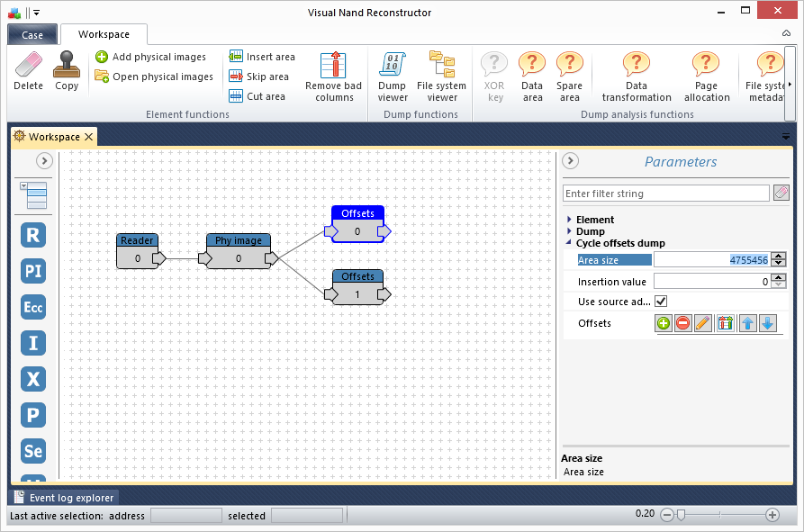The width and height of the screenshot is (804, 532).
Task: Add a new offset entry
Action: point(664,323)
